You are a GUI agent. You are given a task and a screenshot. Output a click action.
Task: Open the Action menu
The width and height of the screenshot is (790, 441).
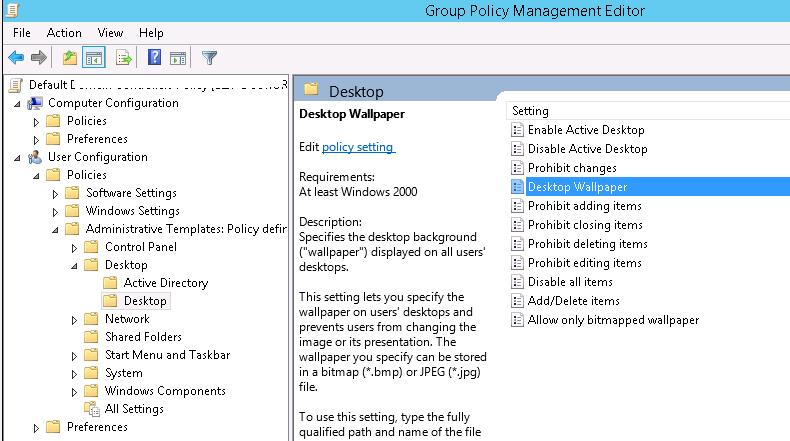64,33
